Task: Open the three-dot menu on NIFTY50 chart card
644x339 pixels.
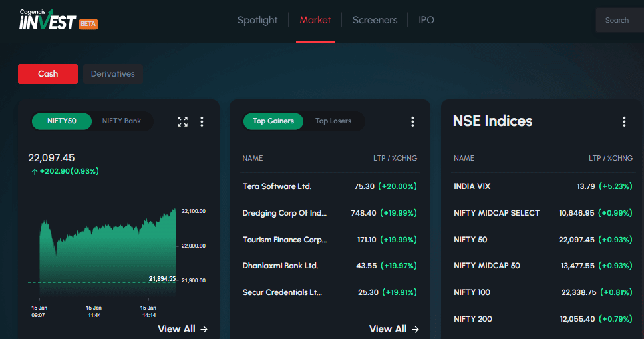Action: pyautogui.click(x=202, y=121)
